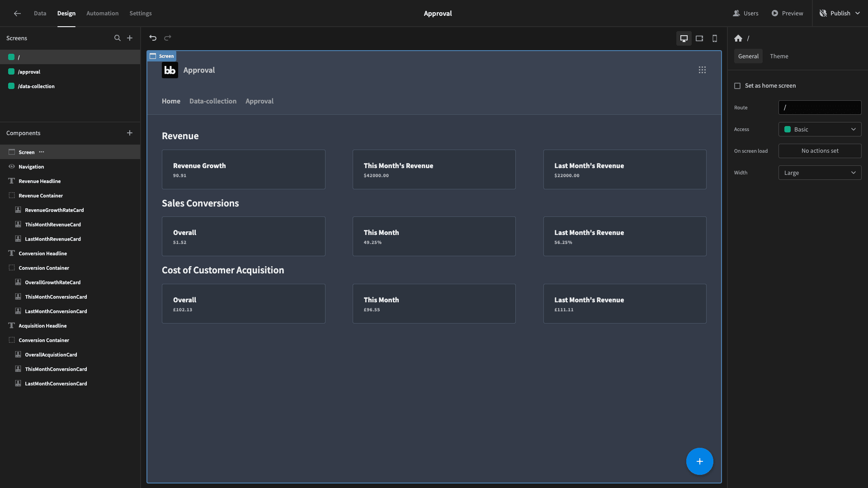
Task: Open the app grid menu icon
Action: (702, 70)
